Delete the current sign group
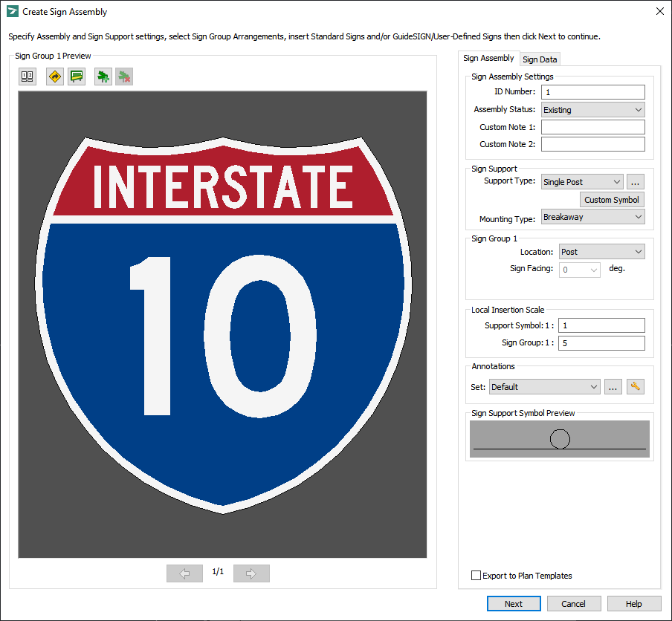Viewport: 672px width, 621px height. pyautogui.click(x=124, y=77)
